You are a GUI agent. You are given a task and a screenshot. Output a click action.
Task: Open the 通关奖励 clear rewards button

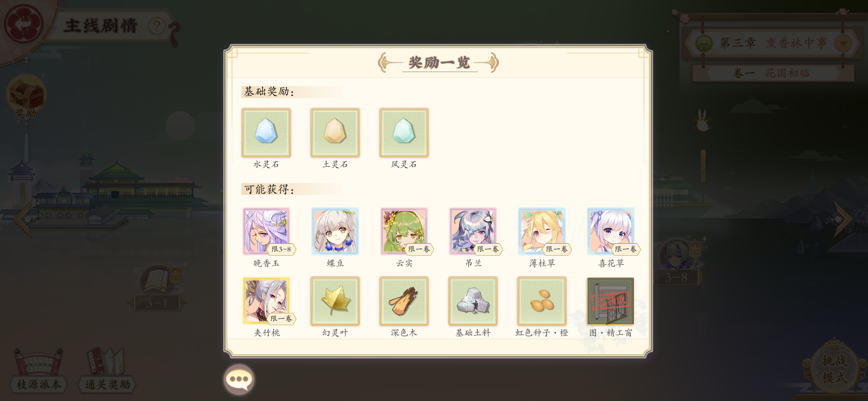(107, 371)
